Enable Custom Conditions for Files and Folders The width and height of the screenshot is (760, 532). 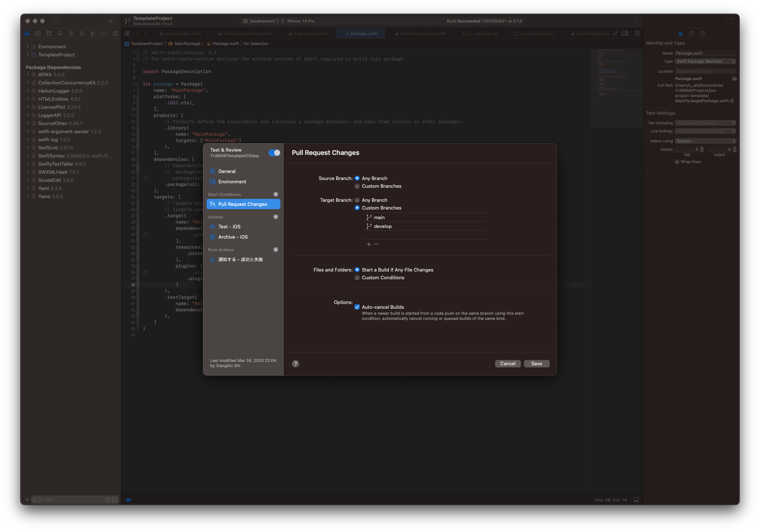pyautogui.click(x=357, y=277)
